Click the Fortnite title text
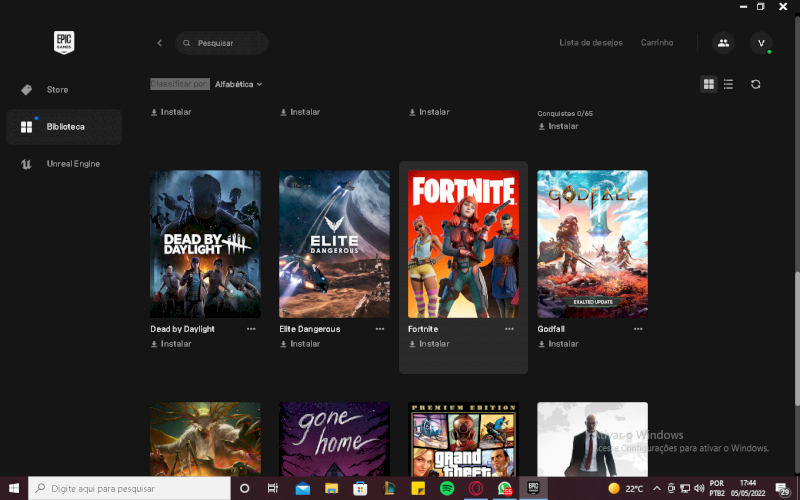This screenshot has width=800, height=500. [423, 329]
